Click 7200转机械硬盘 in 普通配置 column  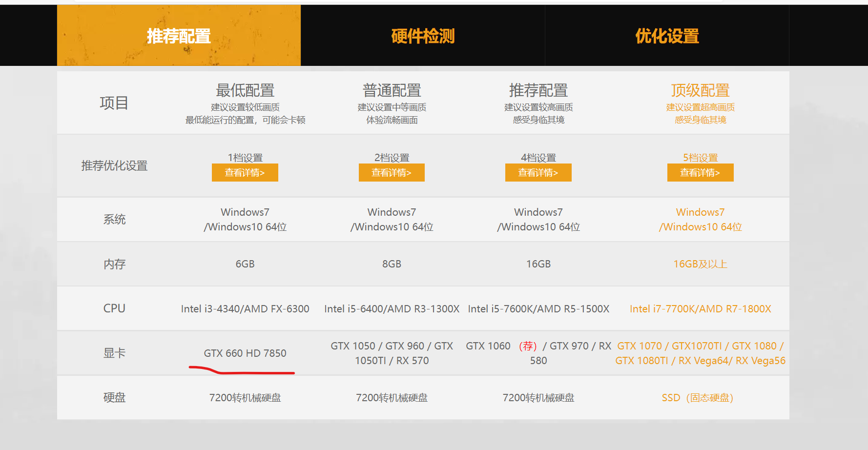[x=392, y=398]
